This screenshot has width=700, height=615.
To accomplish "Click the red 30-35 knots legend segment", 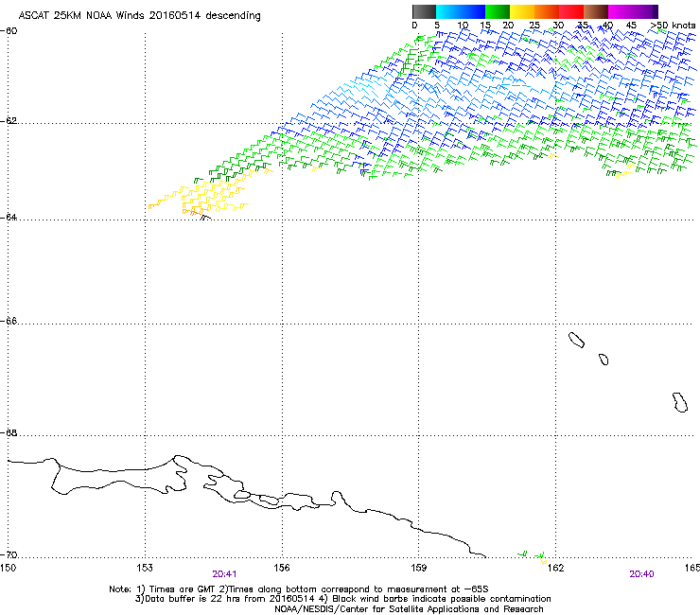I will [571, 11].
